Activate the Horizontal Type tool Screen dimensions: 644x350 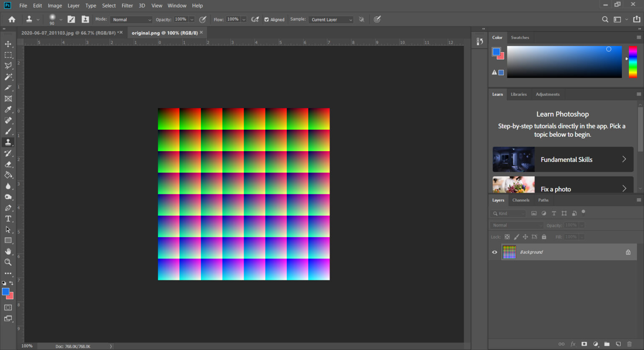point(8,219)
